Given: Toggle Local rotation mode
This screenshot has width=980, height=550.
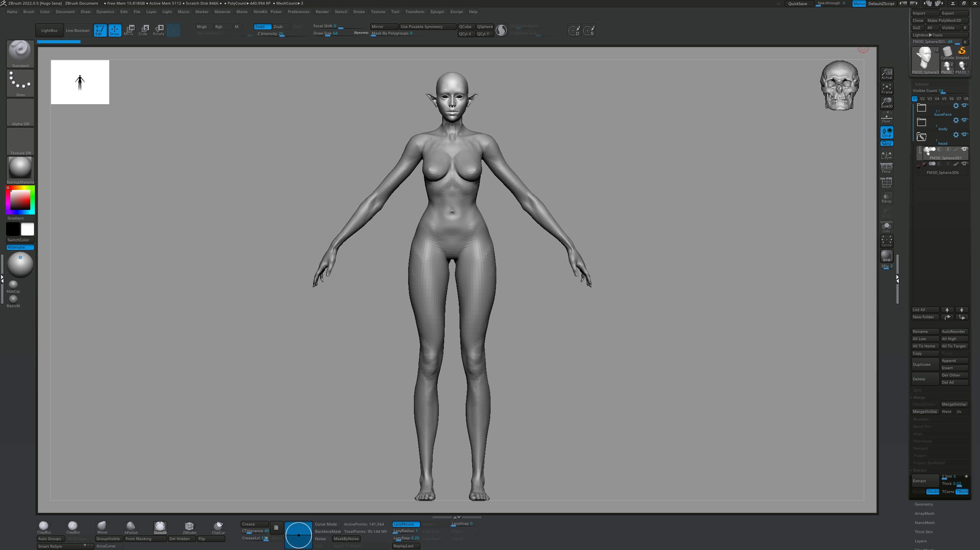Looking at the screenshot, I should pyautogui.click(x=886, y=132).
